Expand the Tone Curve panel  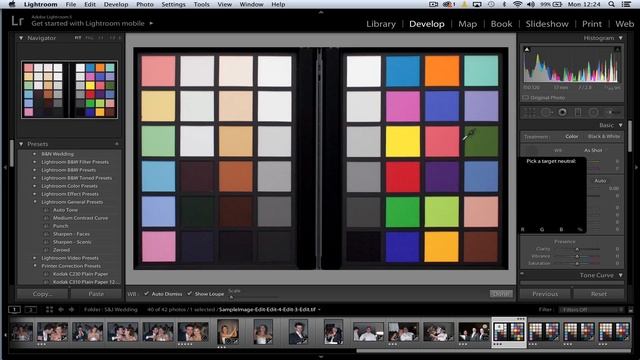(620, 275)
